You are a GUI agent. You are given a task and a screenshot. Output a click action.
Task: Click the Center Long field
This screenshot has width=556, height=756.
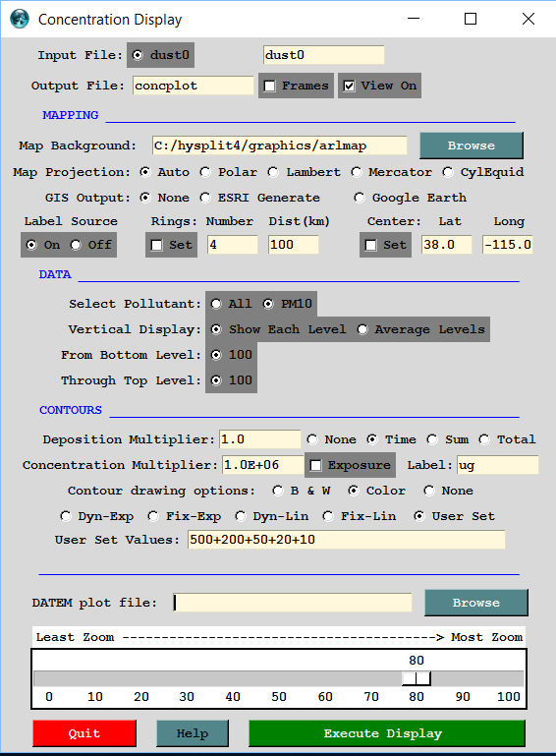tap(507, 245)
